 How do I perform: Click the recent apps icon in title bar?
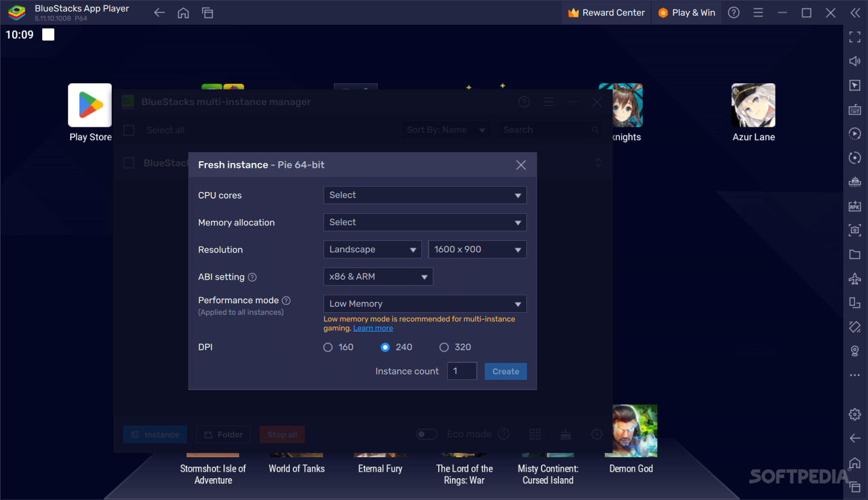tap(208, 13)
